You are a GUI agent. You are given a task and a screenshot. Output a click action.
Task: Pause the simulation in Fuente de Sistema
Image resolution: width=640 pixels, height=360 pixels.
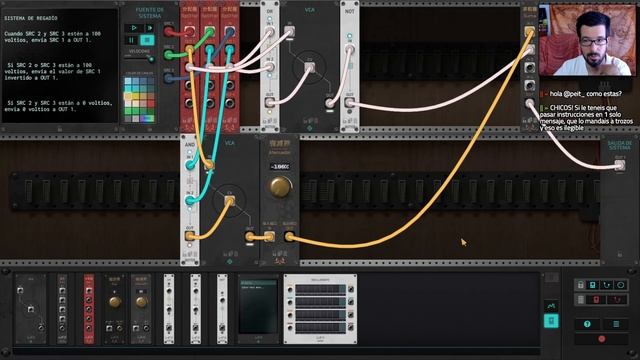click(x=131, y=40)
